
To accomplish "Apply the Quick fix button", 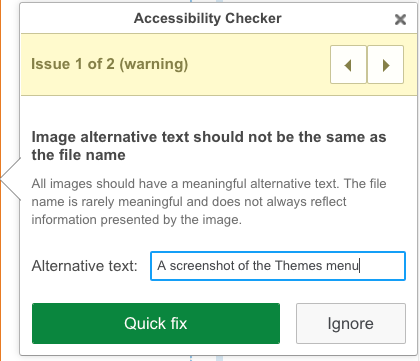I will pyautogui.click(x=156, y=323).
